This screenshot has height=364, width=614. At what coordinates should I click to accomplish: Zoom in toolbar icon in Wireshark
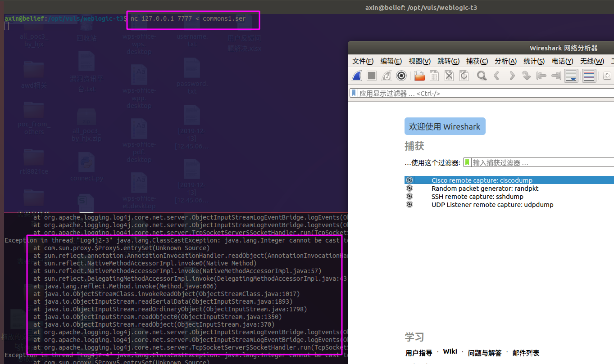coord(607,76)
